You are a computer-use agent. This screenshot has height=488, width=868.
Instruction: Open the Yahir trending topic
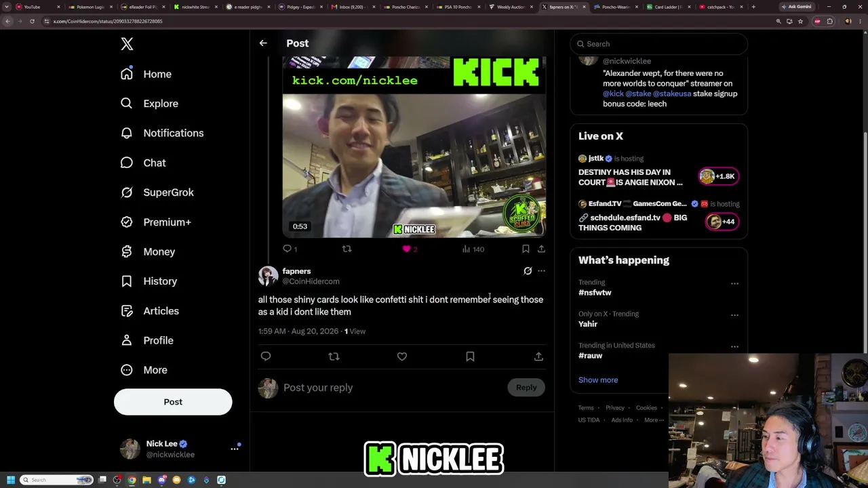pos(588,324)
